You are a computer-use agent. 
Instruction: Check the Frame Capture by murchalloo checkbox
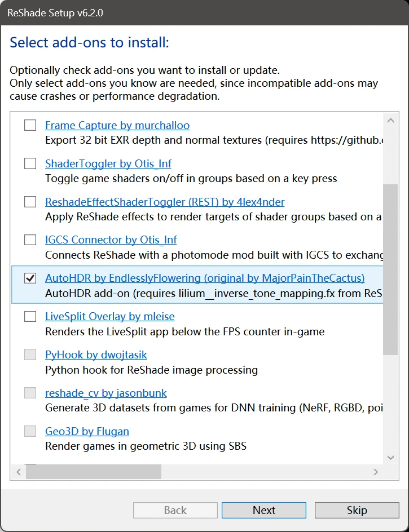[x=30, y=125]
